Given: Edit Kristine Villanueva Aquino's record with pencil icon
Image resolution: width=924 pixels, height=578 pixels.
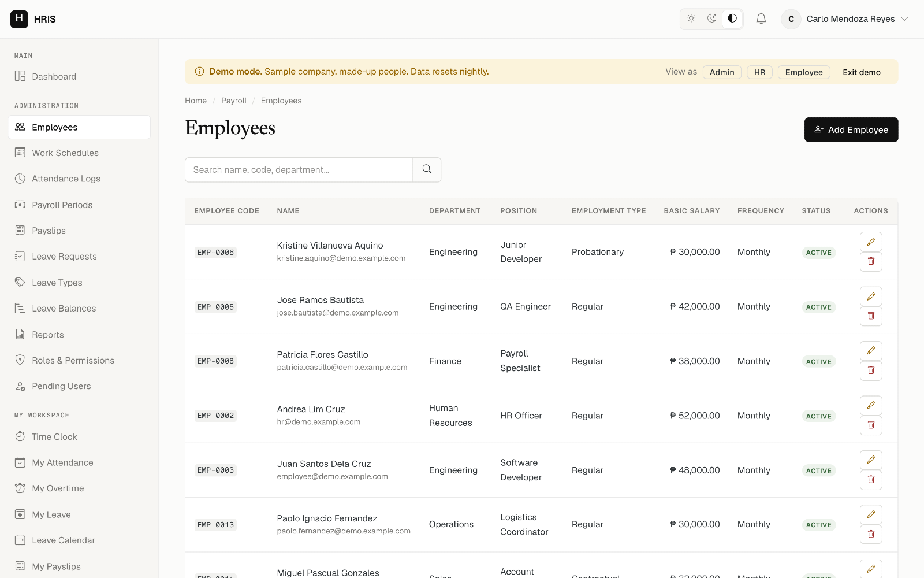Looking at the screenshot, I should click(871, 242).
